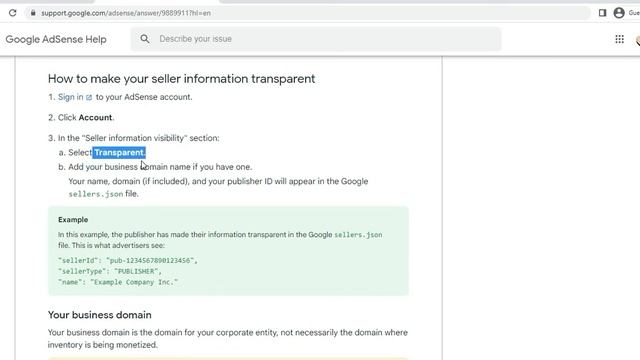This screenshot has height=360, width=640.
Task: Focus the 'Describe your issue' search field
Action: click(x=316, y=39)
